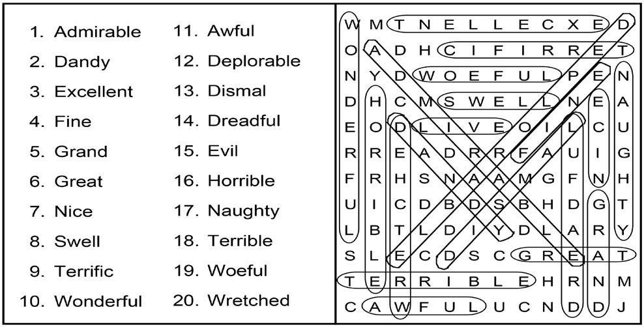Click the word Nice in the list
The width and height of the screenshot is (644, 327).
pyautogui.click(x=74, y=212)
